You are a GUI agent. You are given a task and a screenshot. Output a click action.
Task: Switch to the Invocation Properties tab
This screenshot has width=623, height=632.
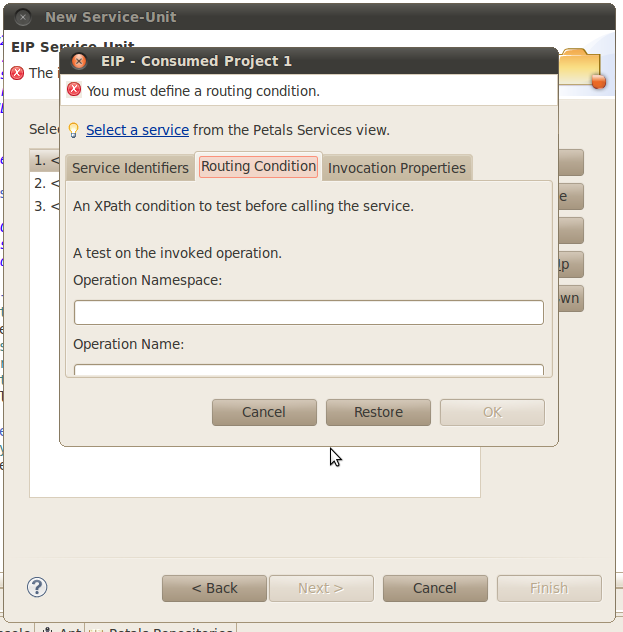tap(397, 168)
